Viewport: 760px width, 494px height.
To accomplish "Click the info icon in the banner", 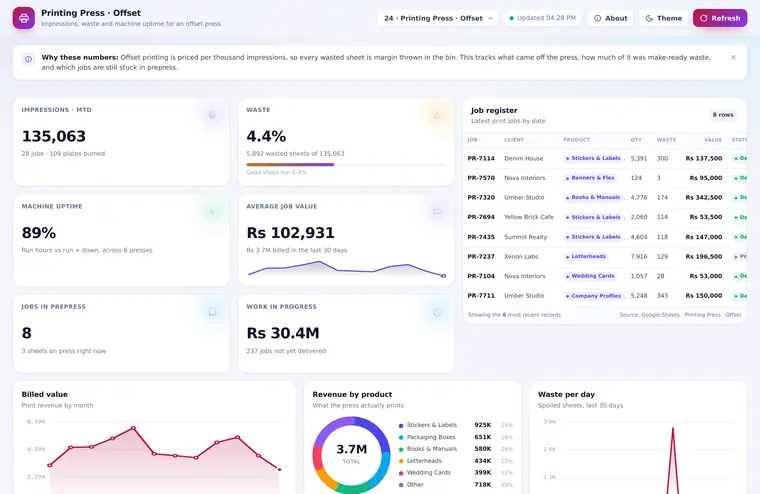I will pyautogui.click(x=29, y=59).
